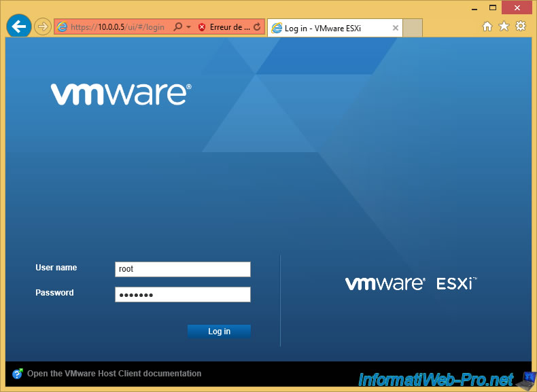Viewport: 537px width, 392px height.
Task: Click the search magnifier in address bar
Action: click(177, 26)
